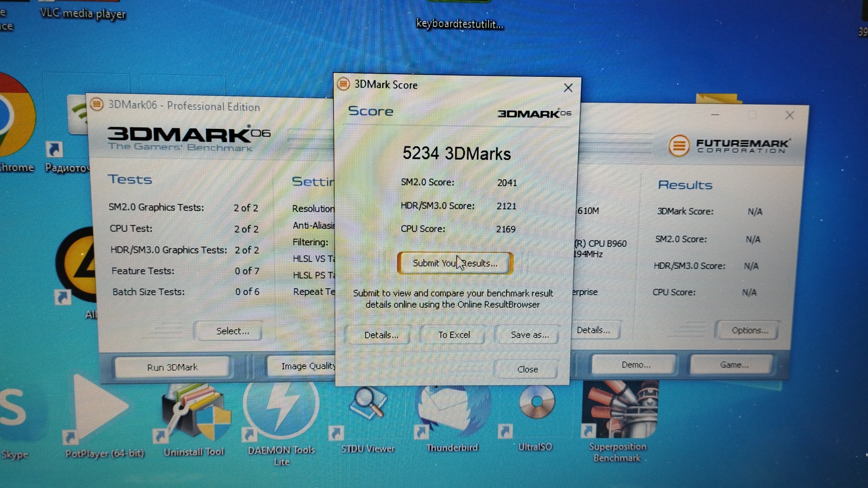Export the score To Excel
Image resolution: width=868 pixels, height=488 pixels.
point(454,335)
